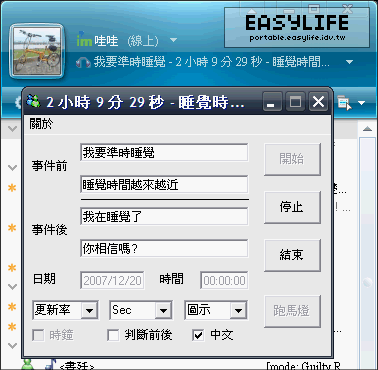Edit the 睡覺時間越來越近 text field
Image resolution: width=378 pixels, height=370 pixels.
[164, 184]
